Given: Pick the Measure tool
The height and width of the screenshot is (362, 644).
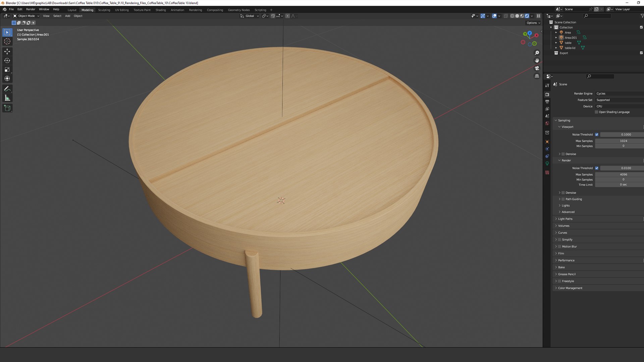Looking at the screenshot, I should click(7, 98).
